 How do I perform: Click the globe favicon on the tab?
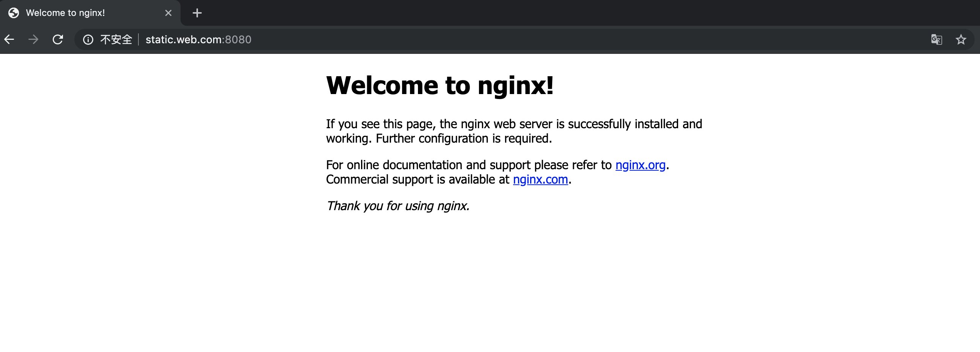(14, 13)
